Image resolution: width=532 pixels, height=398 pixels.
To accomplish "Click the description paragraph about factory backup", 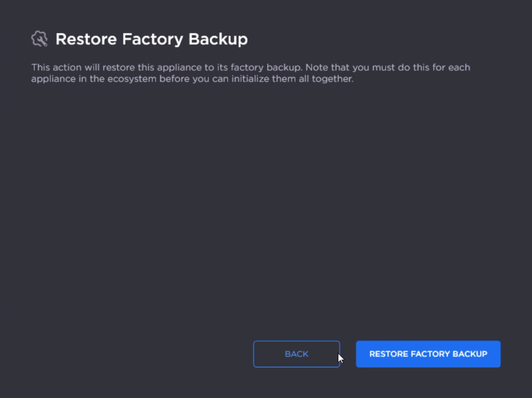I will coord(250,73).
